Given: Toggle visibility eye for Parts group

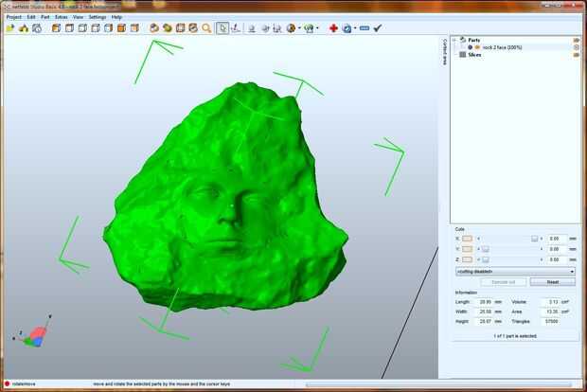Looking at the screenshot, I should click(x=577, y=40).
